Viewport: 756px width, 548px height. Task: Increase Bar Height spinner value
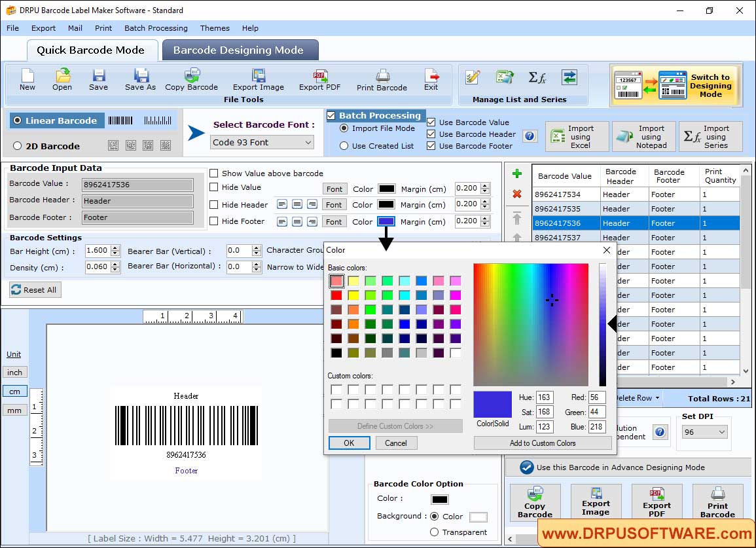pos(115,248)
